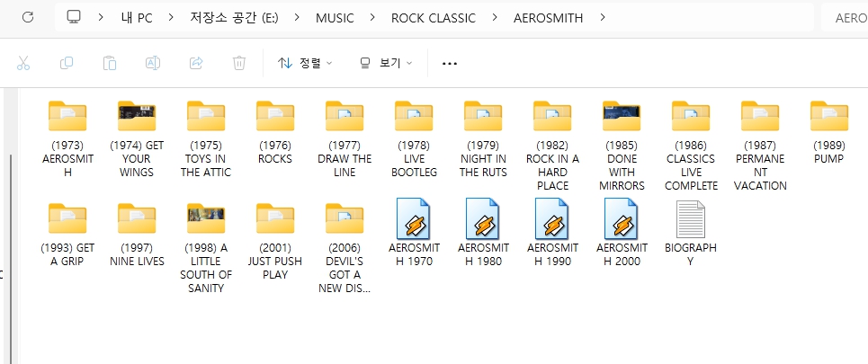Viewport: 868px width, 364px height.
Task: Select the (1974) GET YOUR WINGS folder
Action: coord(137,138)
